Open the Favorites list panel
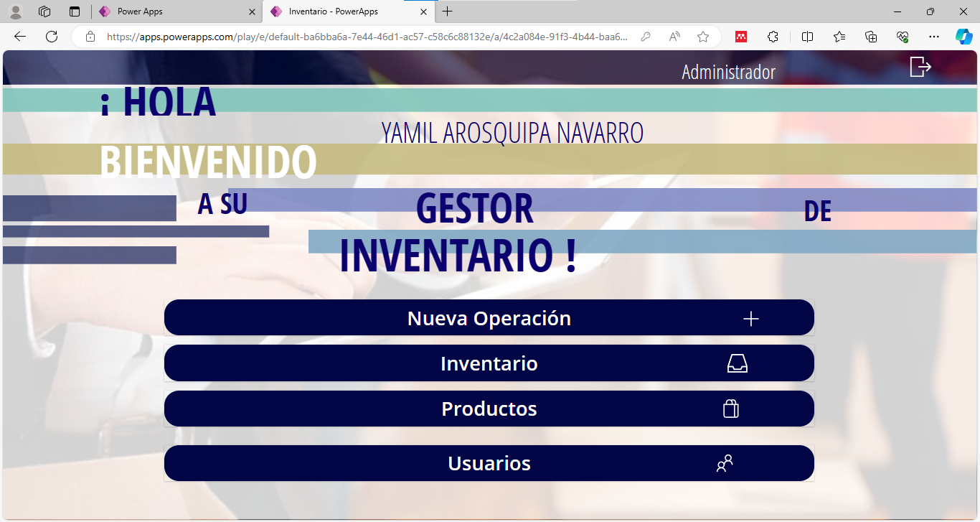The width and height of the screenshot is (980, 522). click(x=839, y=37)
